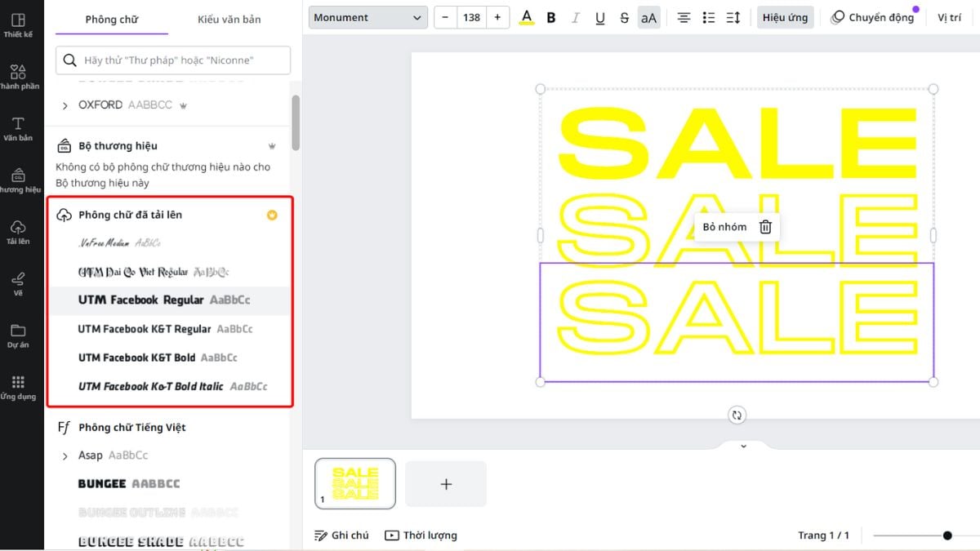Collapse the page strip with chevron
Image resolution: width=980 pixels, height=551 pixels.
pos(743,447)
